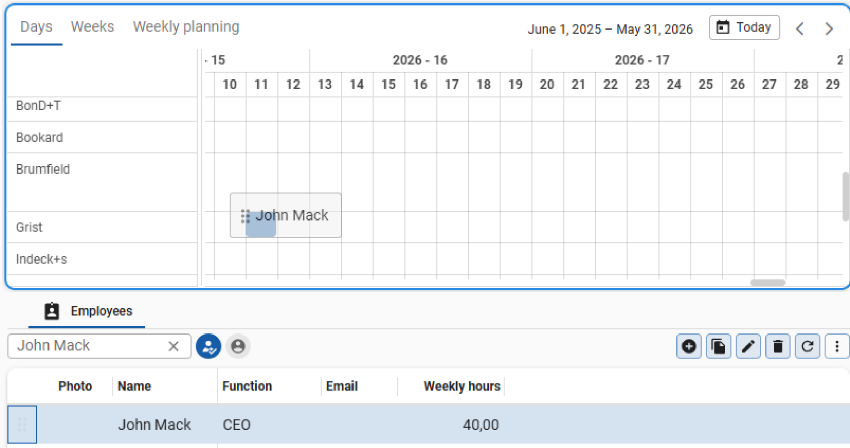Click the refresh list icon
The height and width of the screenshot is (448, 850).
807,347
